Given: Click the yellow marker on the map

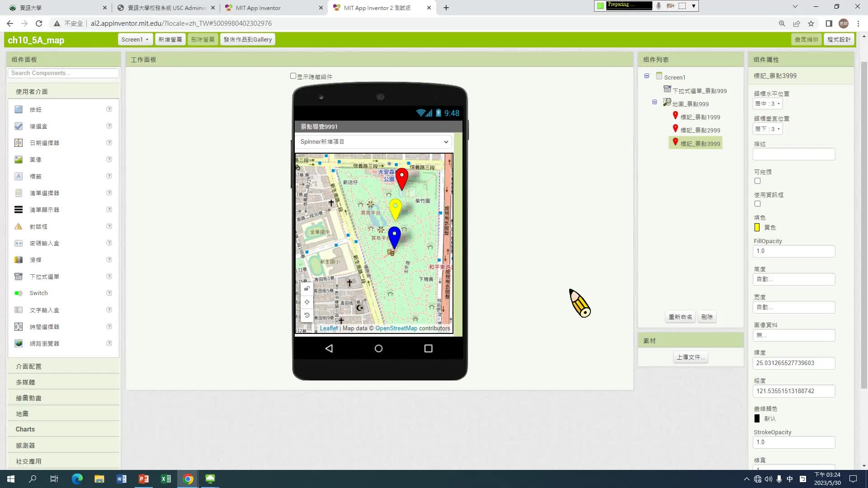Looking at the screenshot, I should point(395,210).
